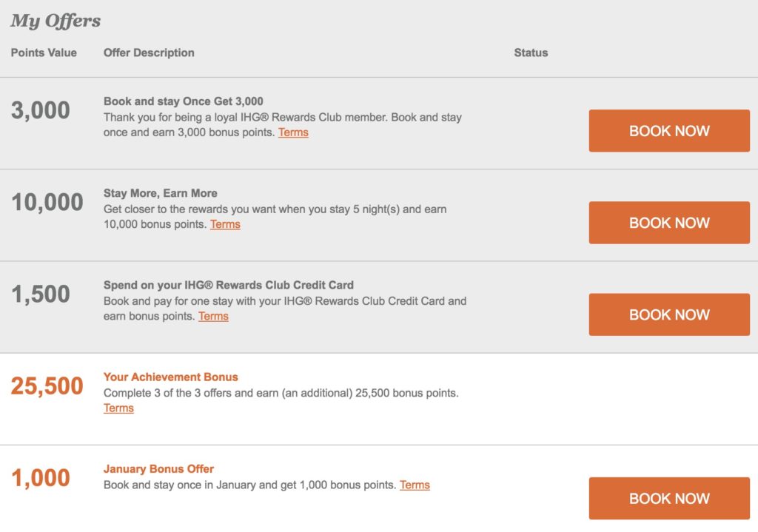This screenshot has height=532, width=758.
Task: Select the Your Achievement Bonus title
Action: [171, 377]
